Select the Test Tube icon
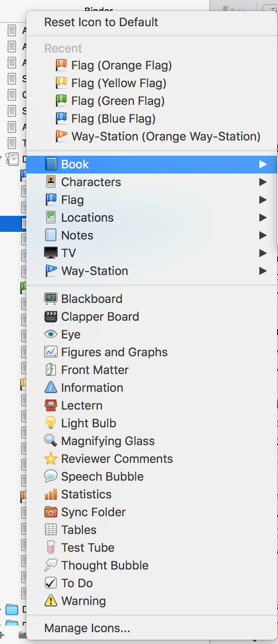278x644 pixels. tap(51, 548)
